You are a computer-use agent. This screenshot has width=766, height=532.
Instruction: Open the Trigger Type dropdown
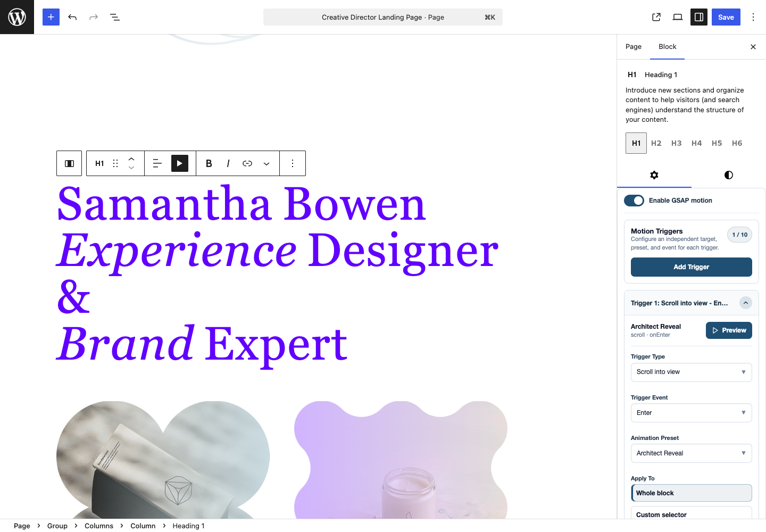692,372
